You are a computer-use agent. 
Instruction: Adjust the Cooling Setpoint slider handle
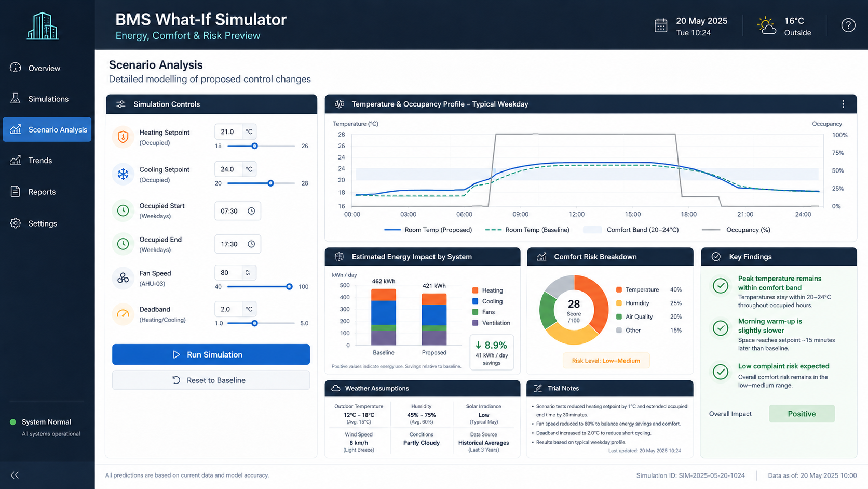pyautogui.click(x=270, y=183)
